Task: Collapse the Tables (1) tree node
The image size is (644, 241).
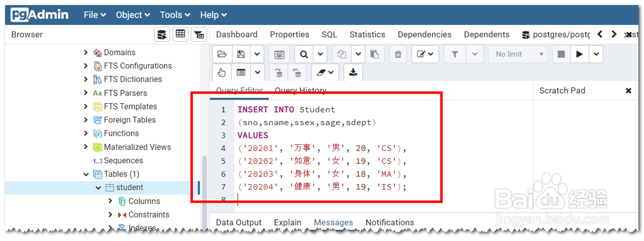Action: point(86,174)
